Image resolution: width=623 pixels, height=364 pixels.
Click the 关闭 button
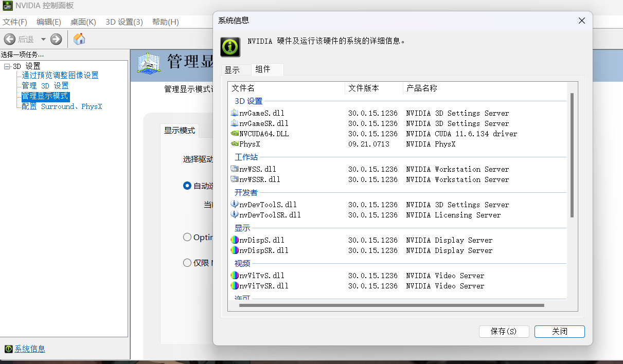pos(560,332)
